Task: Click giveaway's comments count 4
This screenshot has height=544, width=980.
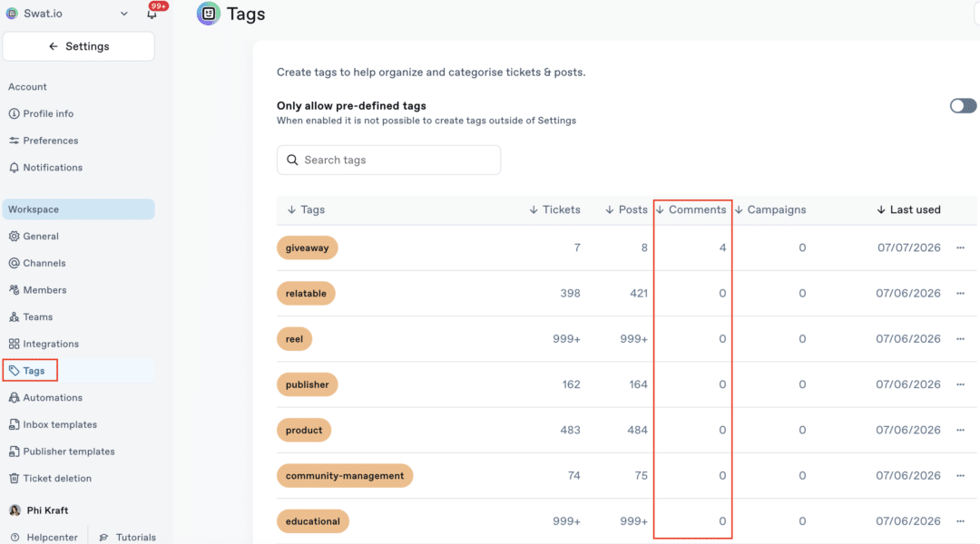Action: (x=722, y=248)
